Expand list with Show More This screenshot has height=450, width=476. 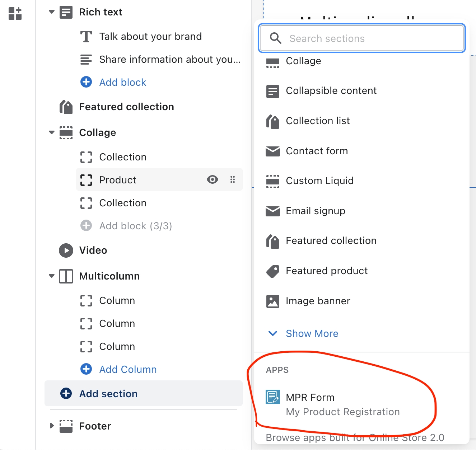click(x=312, y=334)
